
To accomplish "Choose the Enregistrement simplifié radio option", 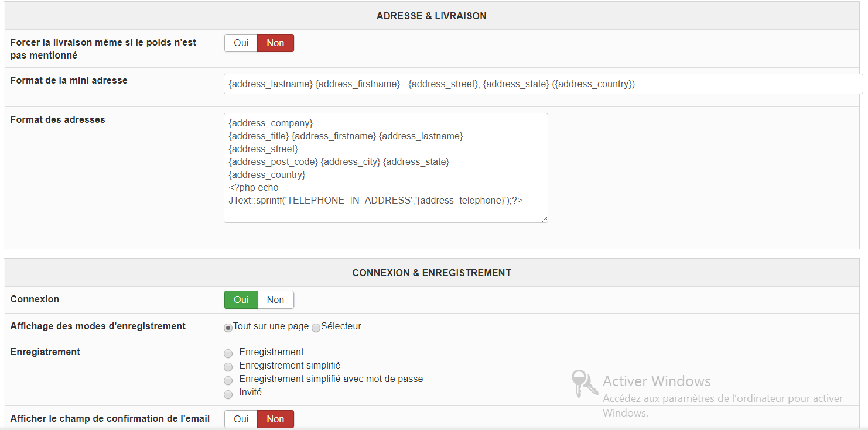I will [228, 367].
